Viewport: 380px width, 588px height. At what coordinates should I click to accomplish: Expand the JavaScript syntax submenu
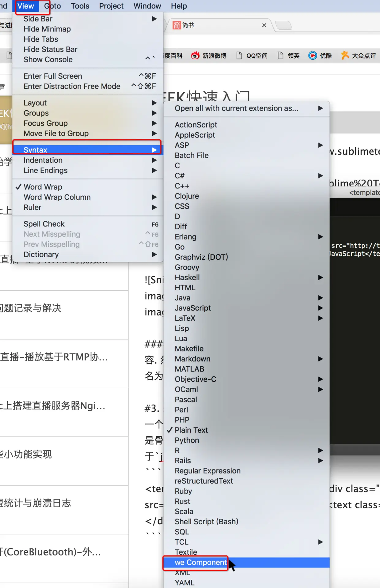(247, 308)
